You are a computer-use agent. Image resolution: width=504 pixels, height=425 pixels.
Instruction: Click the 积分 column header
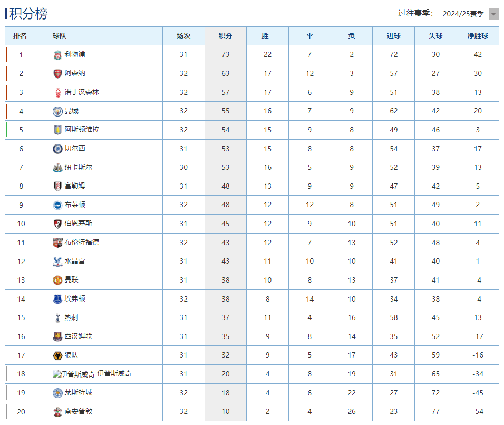point(225,36)
